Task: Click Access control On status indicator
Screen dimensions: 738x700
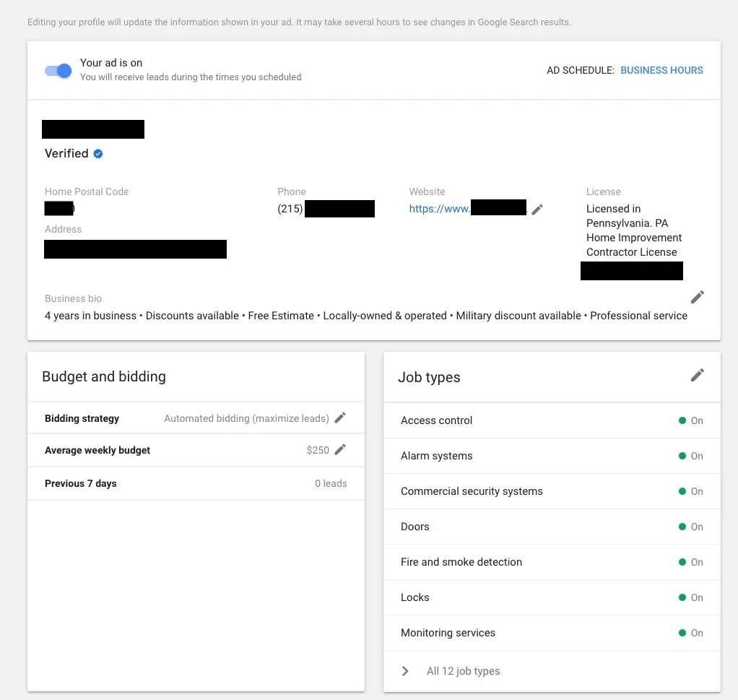Action: coord(690,420)
